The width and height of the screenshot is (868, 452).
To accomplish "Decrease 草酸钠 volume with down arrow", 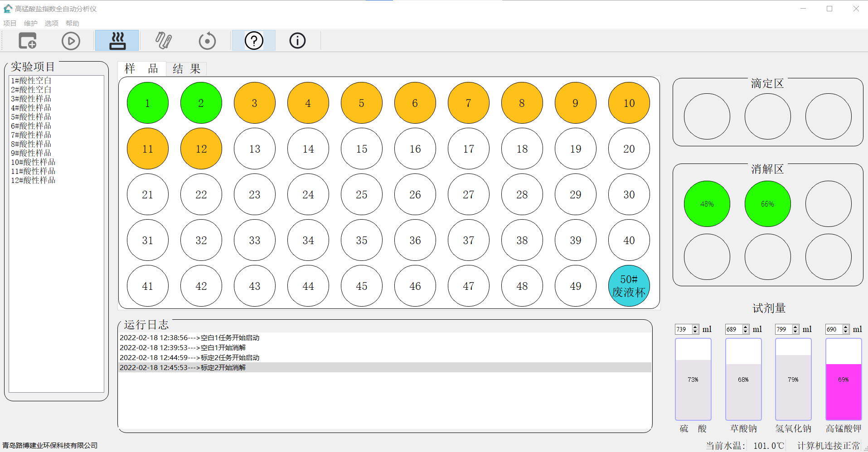I will (x=746, y=332).
